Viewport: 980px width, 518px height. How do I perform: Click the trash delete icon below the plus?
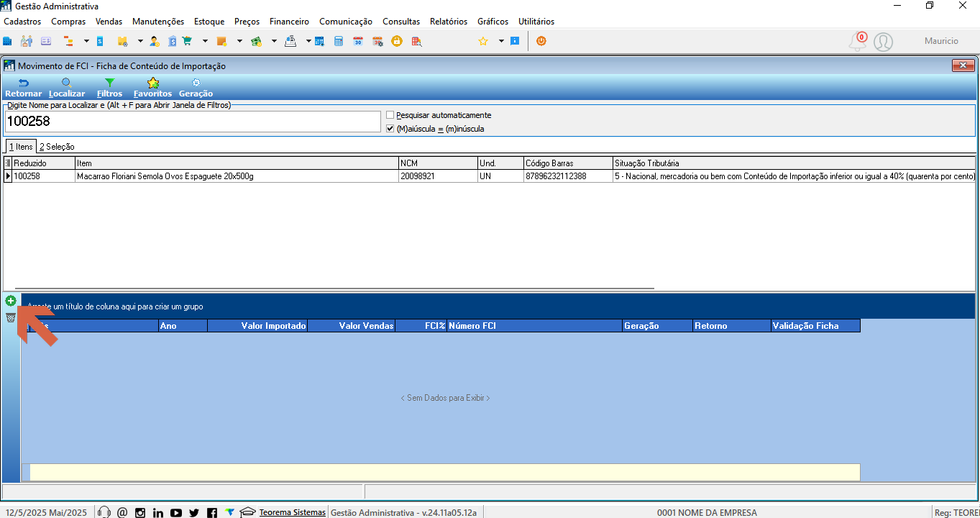click(11, 317)
